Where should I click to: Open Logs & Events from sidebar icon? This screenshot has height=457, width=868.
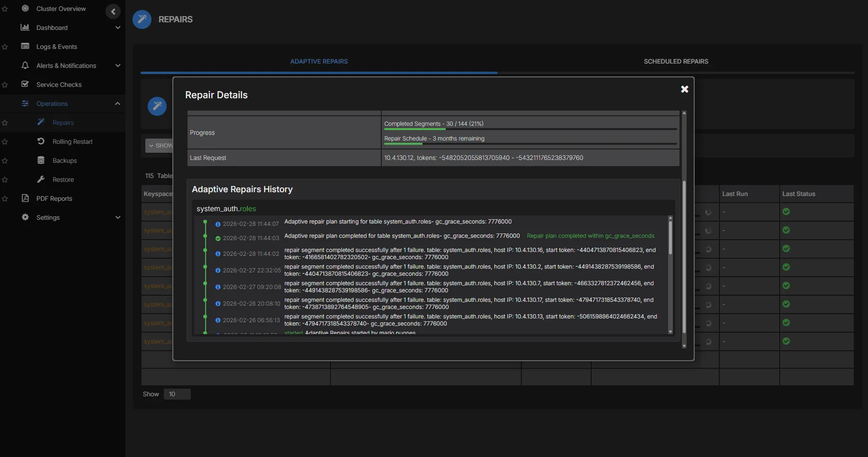(25, 47)
